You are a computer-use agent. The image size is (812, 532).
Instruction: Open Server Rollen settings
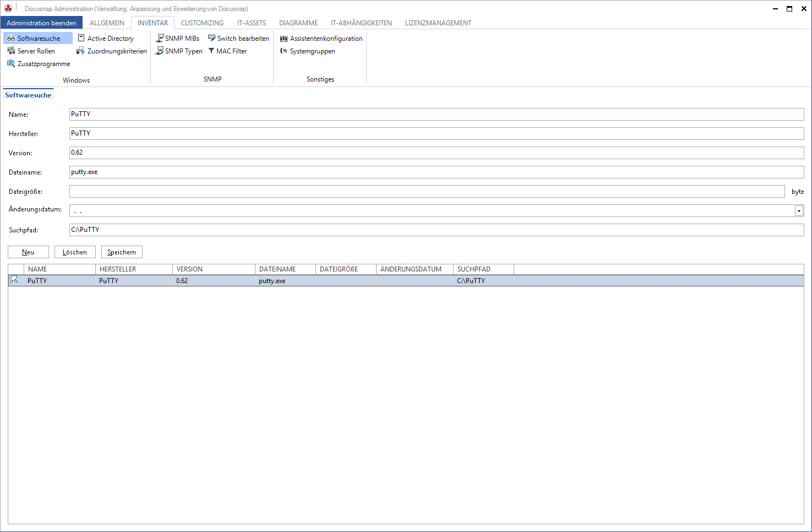[31, 51]
